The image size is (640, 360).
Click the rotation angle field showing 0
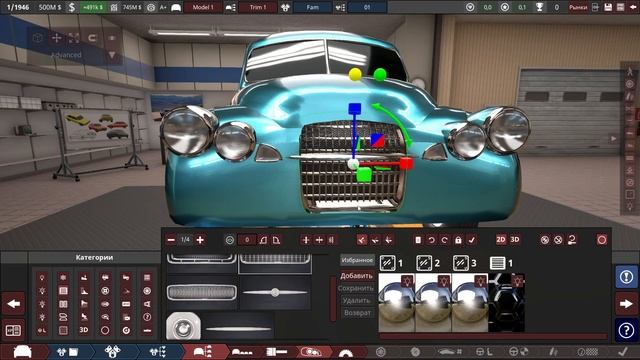click(x=247, y=240)
